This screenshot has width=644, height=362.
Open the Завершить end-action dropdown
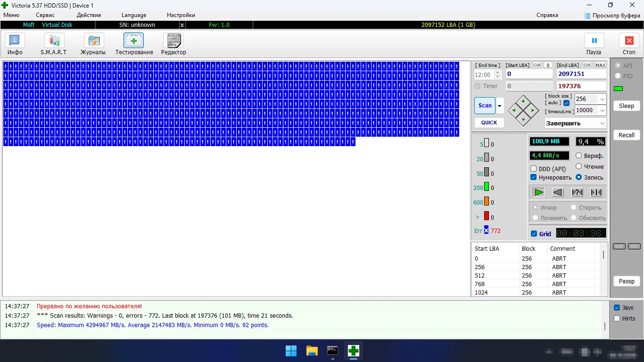[576, 123]
